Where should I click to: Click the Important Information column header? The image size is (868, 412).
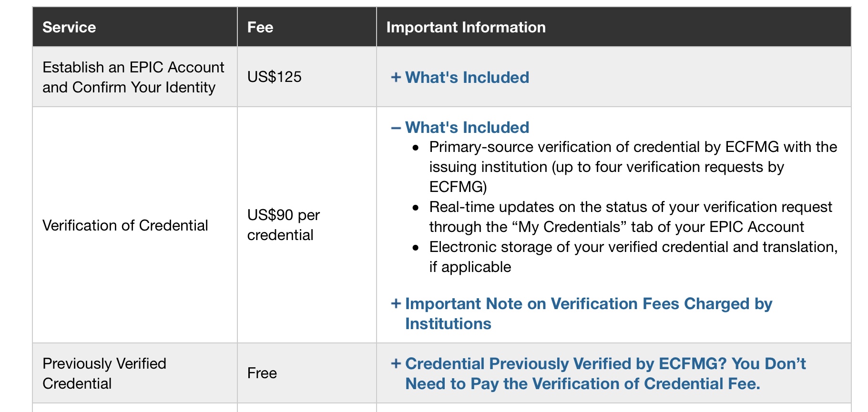pos(466,27)
